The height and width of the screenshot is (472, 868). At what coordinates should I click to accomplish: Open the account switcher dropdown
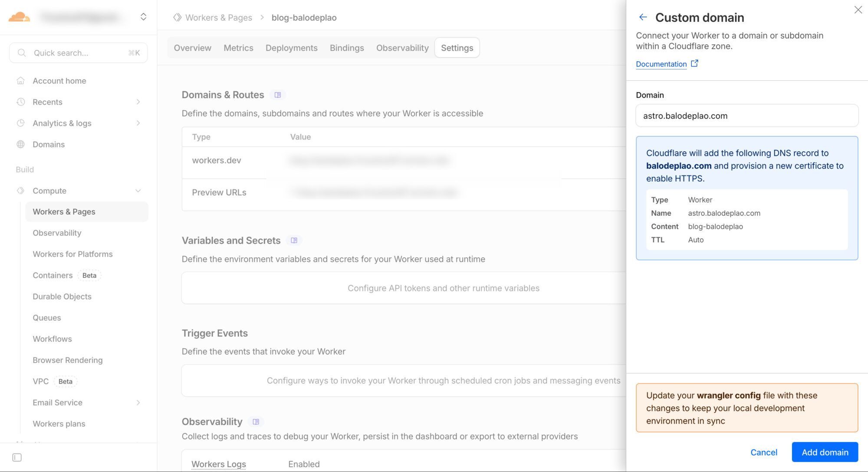(143, 17)
